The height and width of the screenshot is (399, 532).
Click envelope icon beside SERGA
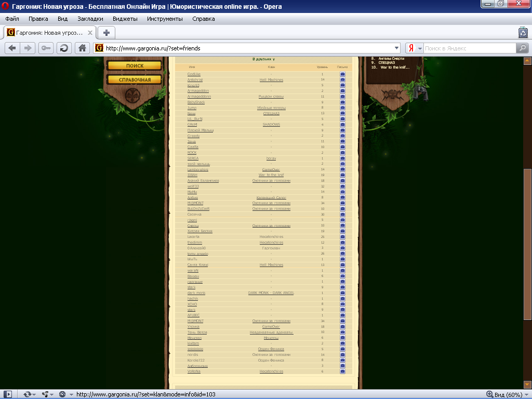point(342,158)
